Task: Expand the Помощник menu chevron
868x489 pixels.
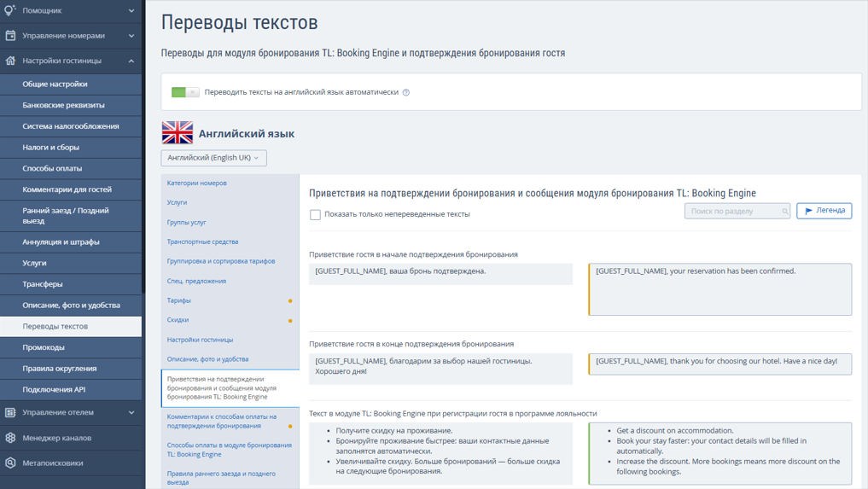Action: (x=131, y=10)
